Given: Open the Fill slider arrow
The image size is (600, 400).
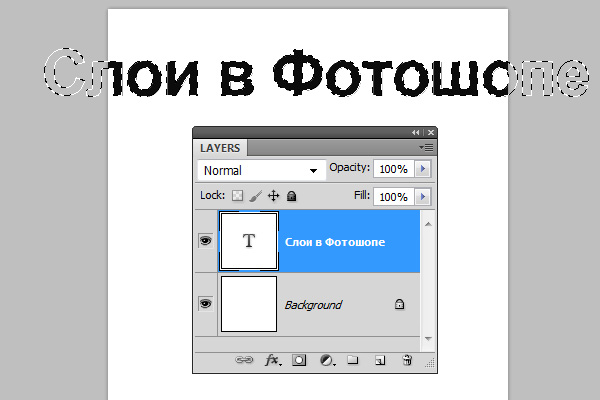Looking at the screenshot, I should tap(423, 197).
